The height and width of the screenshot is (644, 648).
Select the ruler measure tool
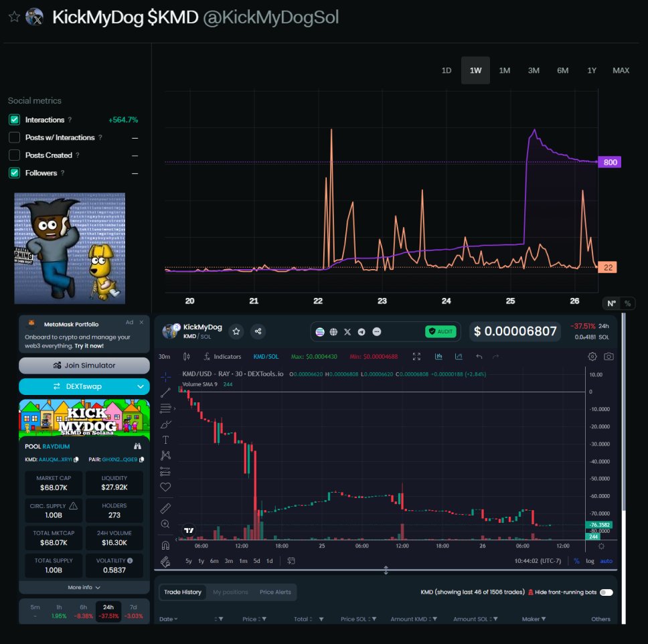(165, 508)
